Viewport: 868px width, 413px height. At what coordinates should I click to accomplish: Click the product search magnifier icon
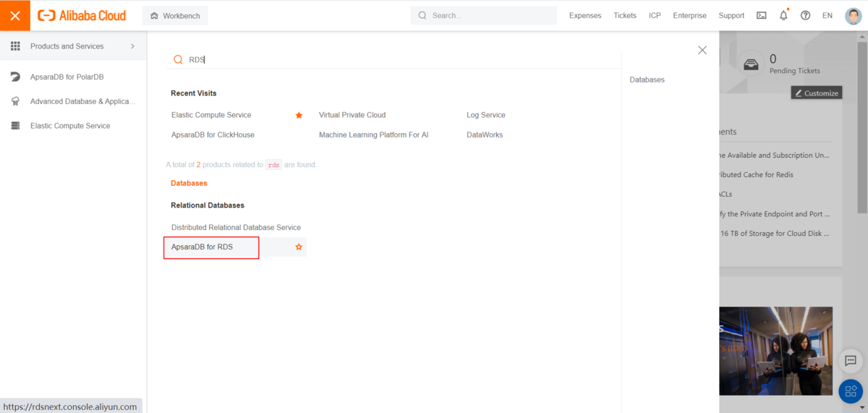(x=178, y=59)
